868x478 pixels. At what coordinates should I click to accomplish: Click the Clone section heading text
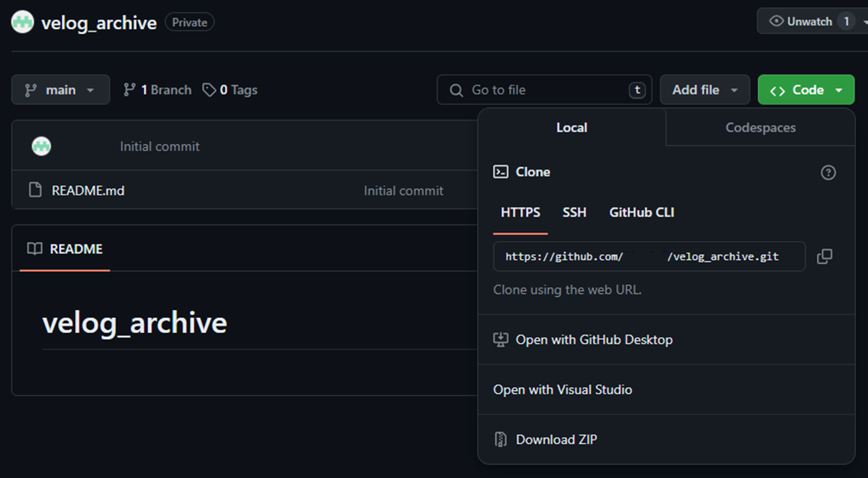pyautogui.click(x=533, y=172)
